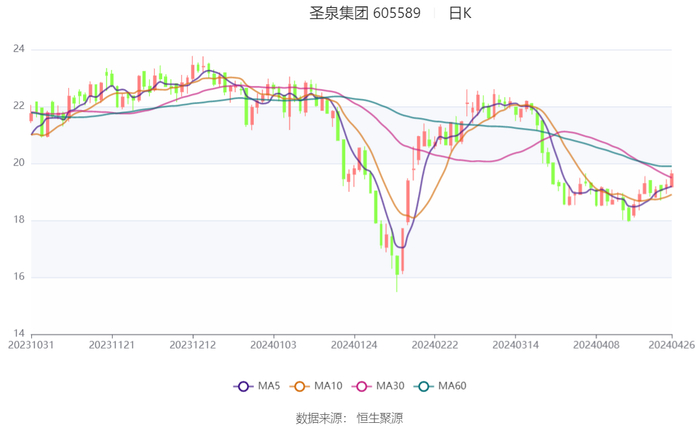The height and width of the screenshot is (426, 700).
Task: Click the 14 price axis label
Action: pyautogui.click(x=18, y=334)
